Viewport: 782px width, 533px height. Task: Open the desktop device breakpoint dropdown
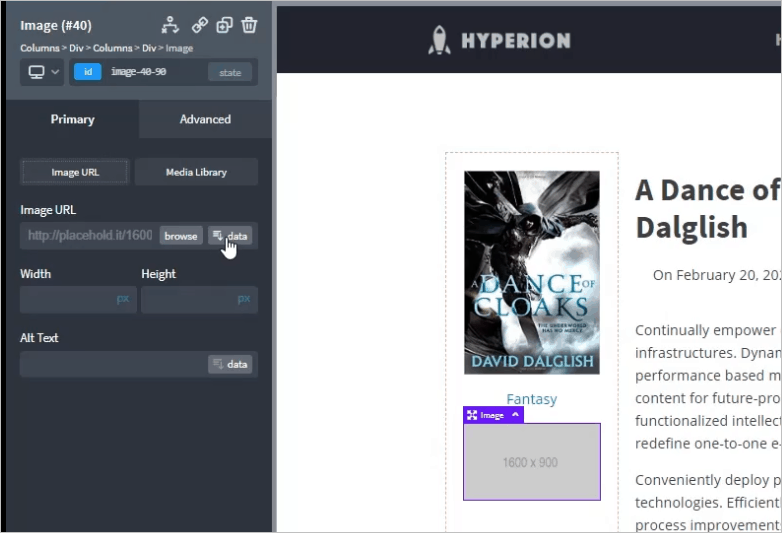pos(42,72)
